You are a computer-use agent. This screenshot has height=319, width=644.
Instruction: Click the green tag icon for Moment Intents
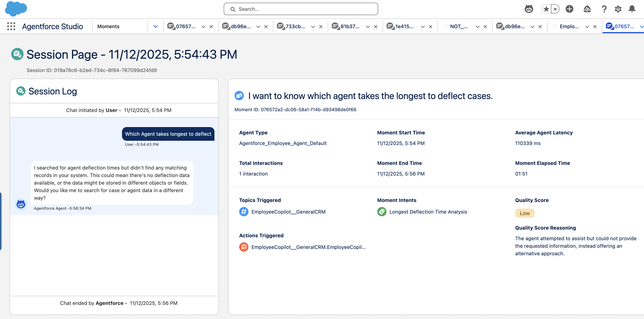(x=382, y=212)
